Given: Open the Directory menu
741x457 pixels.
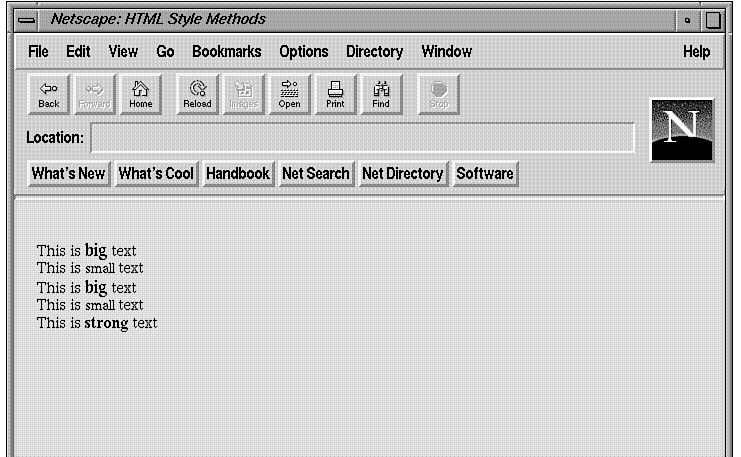Looking at the screenshot, I should click(374, 52).
